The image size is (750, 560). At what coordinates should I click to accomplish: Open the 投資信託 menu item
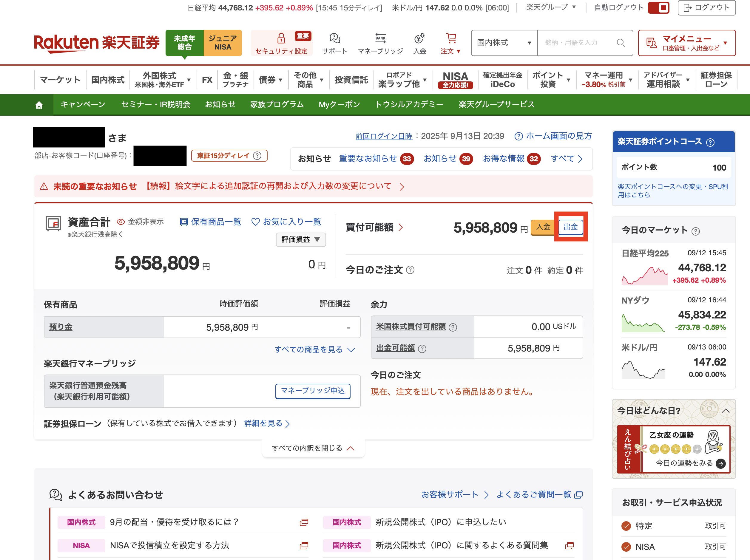[x=351, y=80]
